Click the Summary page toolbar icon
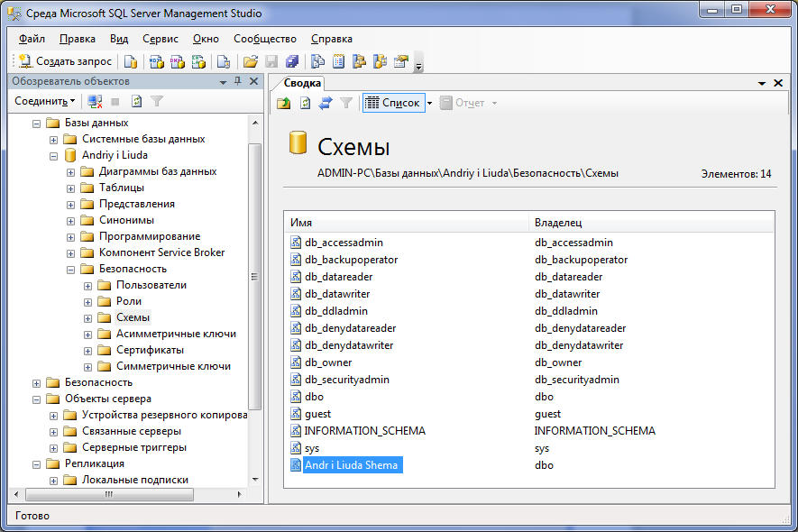 click(x=338, y=61)
